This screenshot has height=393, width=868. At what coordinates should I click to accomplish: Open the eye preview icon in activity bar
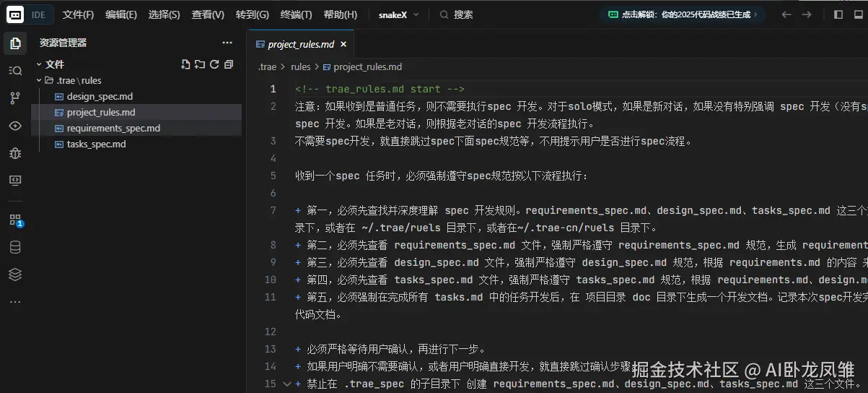(x=15, y=126)
